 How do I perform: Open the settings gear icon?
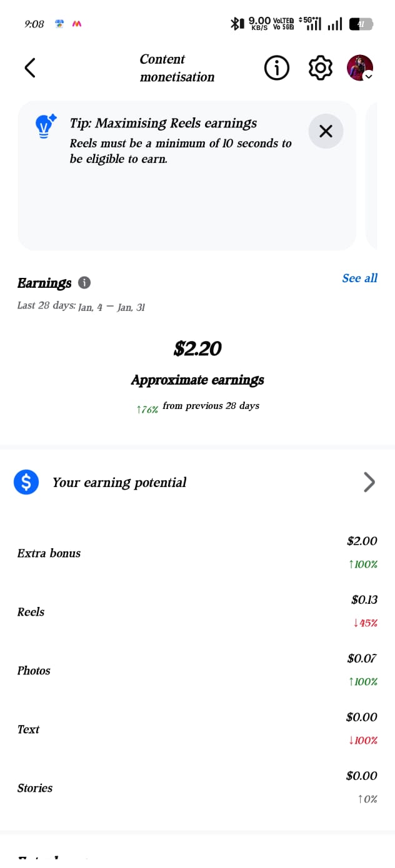pyautogui.click(x=321, y=67)
